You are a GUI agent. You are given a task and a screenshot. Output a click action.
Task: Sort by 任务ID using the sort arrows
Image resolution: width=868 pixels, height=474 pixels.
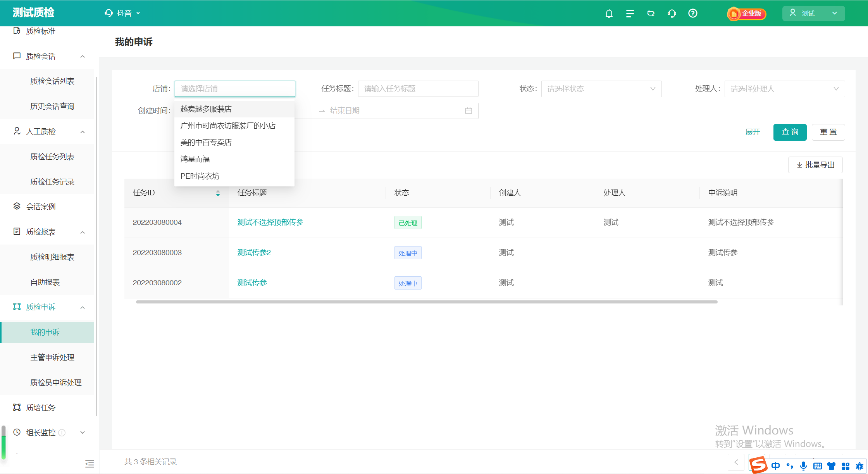point(218,193)
